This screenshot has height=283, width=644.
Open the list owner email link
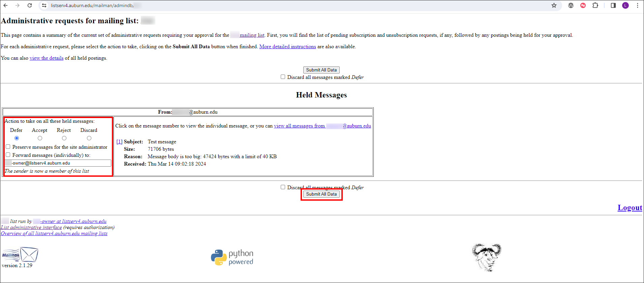[x=70, y=221]
